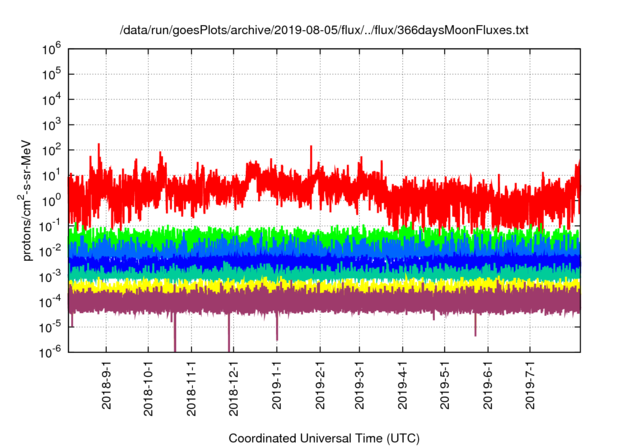The height and width of the screenshot is (448, 640).
Task: Click the bright green flux data band
Action: [x=324, y=236]
